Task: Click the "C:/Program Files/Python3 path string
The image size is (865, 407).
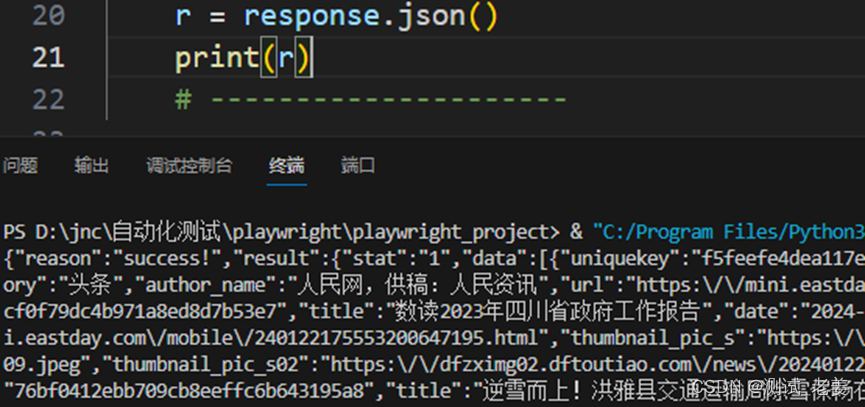Action: click(x=729, y=232)
